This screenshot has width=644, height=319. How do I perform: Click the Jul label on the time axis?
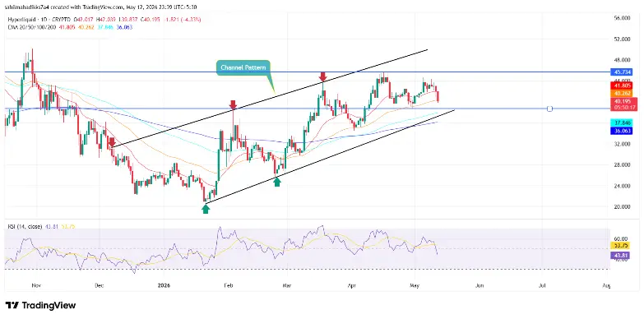click(542, 285)
